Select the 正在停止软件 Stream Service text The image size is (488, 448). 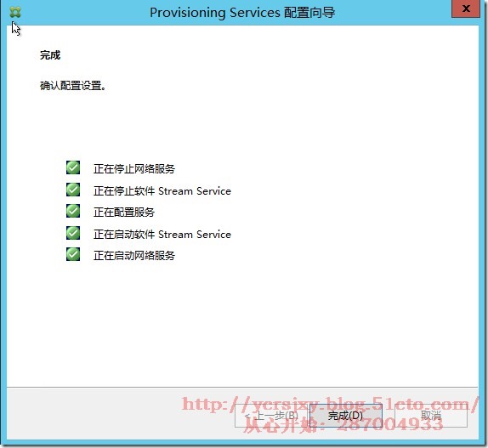162,191
